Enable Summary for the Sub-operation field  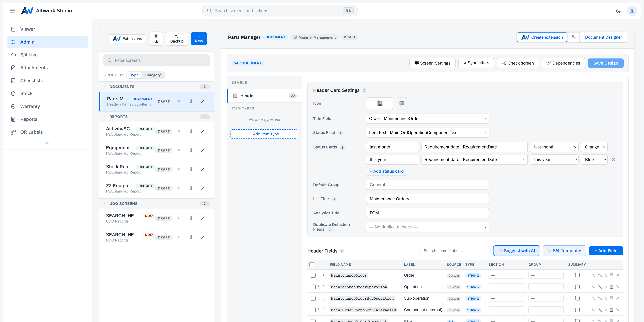[x=577, y=298]
